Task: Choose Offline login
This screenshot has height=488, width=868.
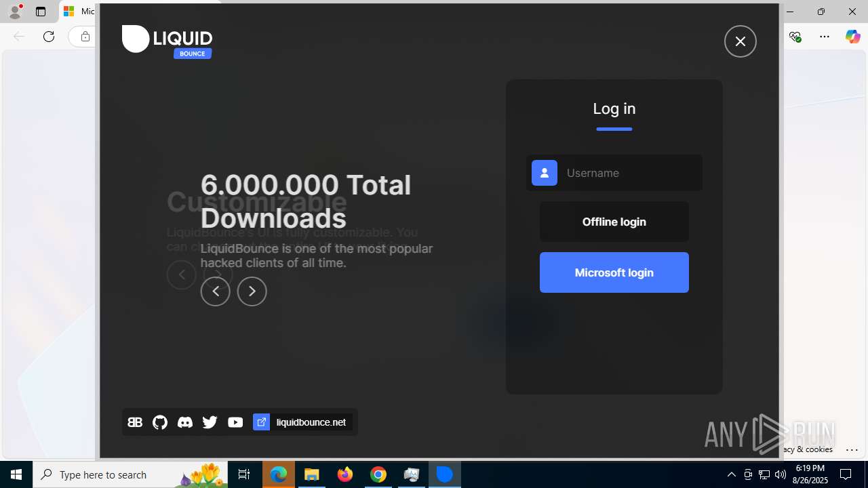Action: click(x=614, y=222)
